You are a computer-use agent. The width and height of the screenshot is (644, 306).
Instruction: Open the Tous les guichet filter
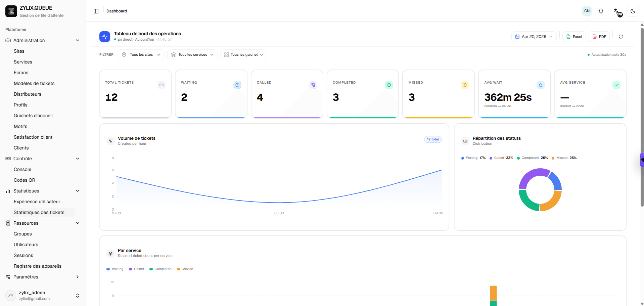point(244,55)
